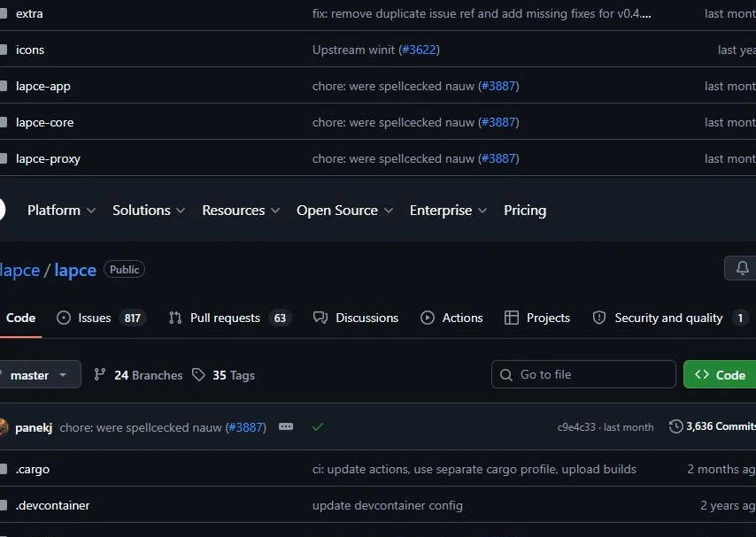
Task: Click the tag icon
Action: (x=198, y=374)
